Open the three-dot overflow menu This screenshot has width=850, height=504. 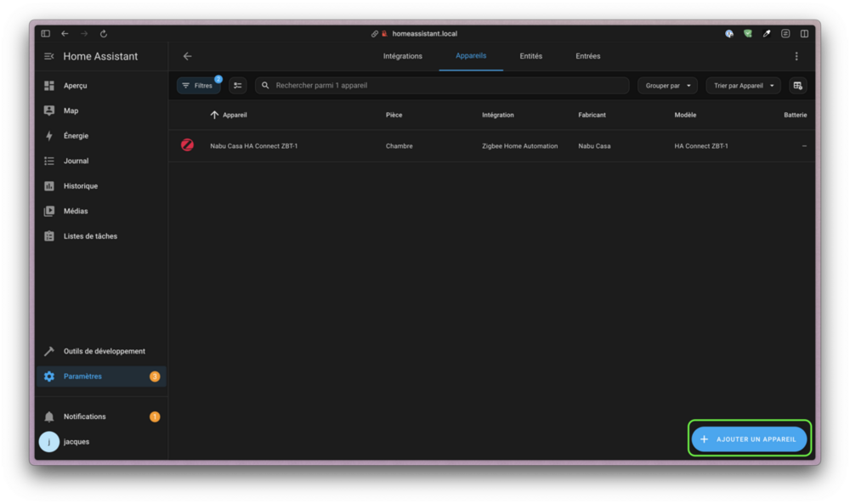796,56
